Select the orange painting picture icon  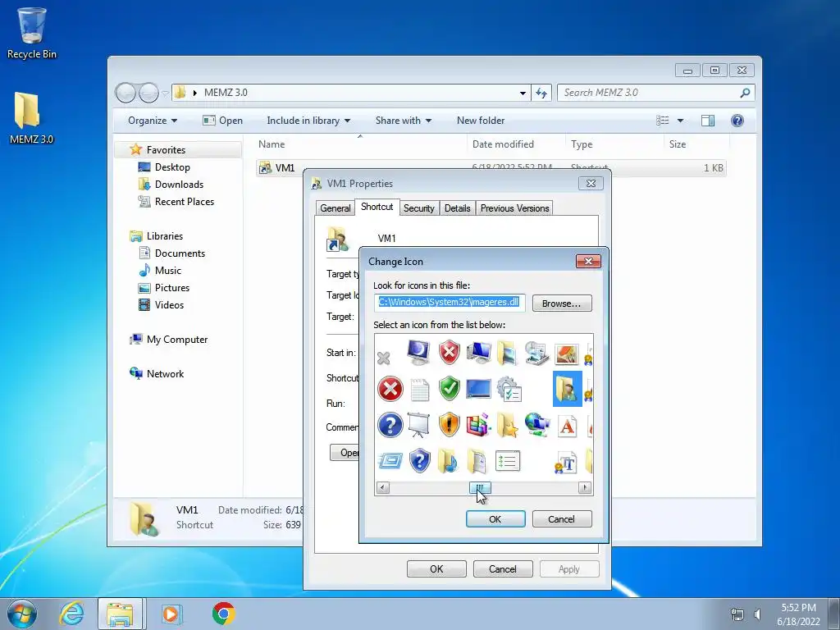click(x=567, y=354)
